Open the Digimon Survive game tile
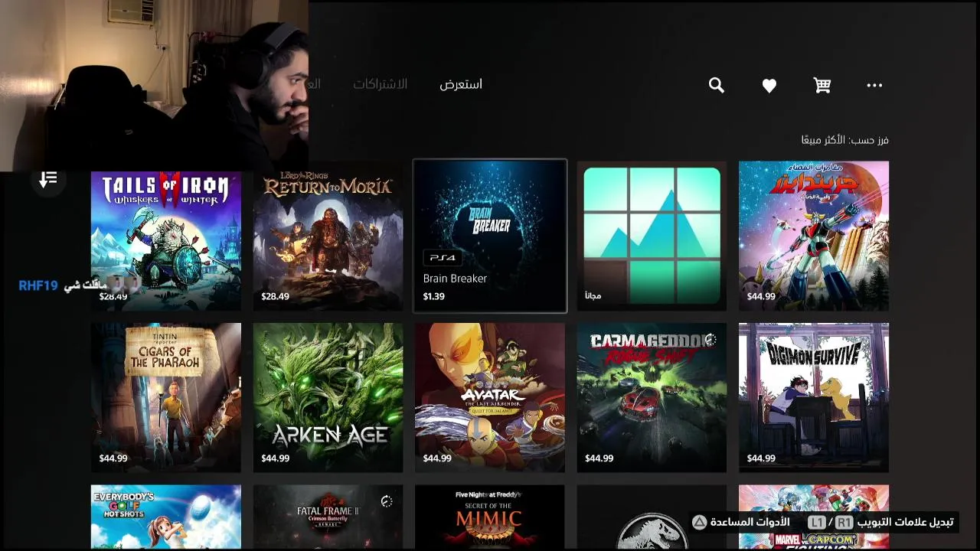The image size is (980, 551). pyautogui.click(x=814, y=397)
